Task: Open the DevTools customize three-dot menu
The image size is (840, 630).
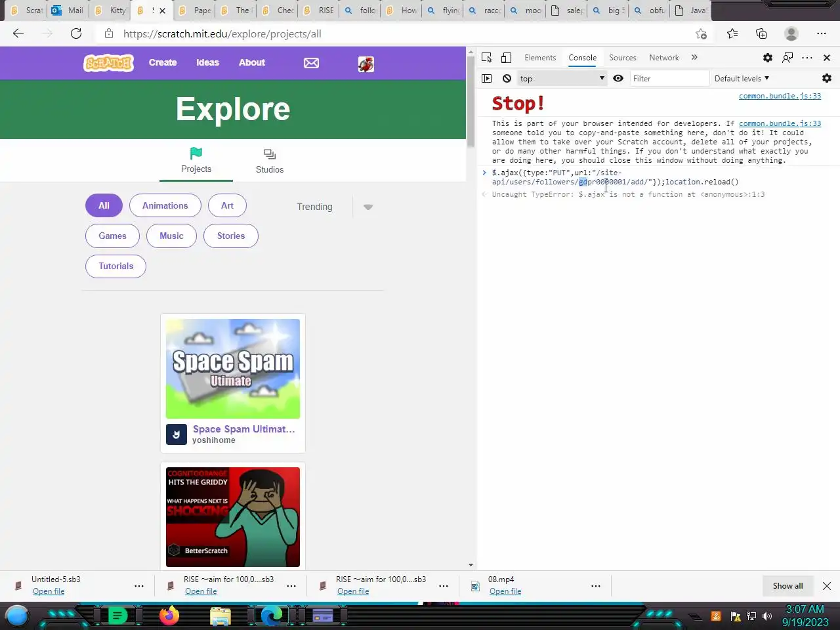Action: coord(807,58)
